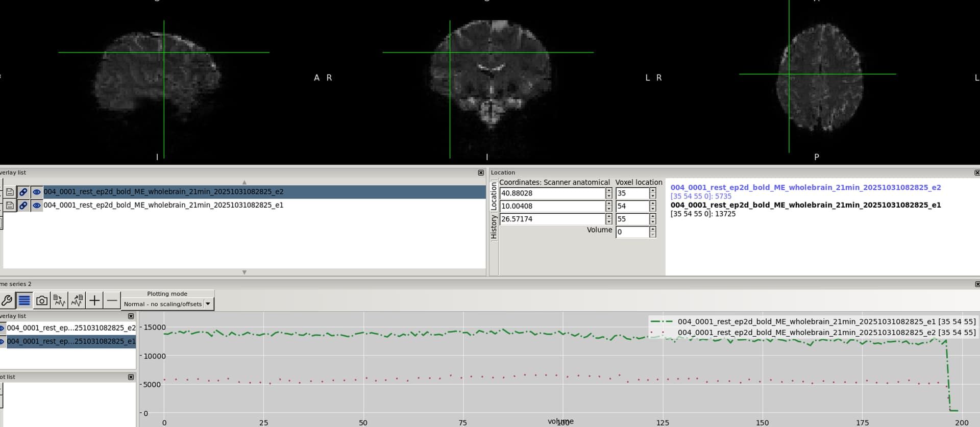This screenshot has width=980, height=427.
Task: Switch to the History tab
Action: tap(494, 227)
